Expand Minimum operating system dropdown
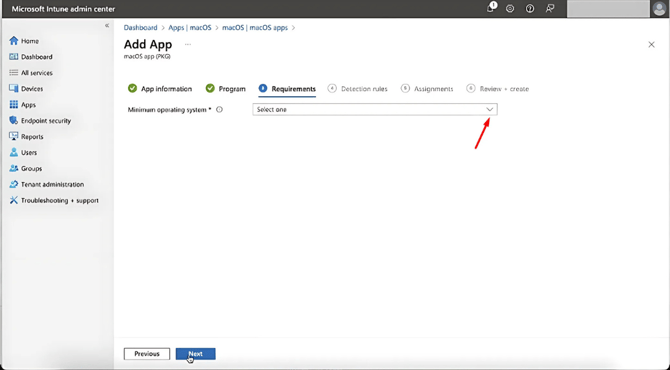 point(375,109)
